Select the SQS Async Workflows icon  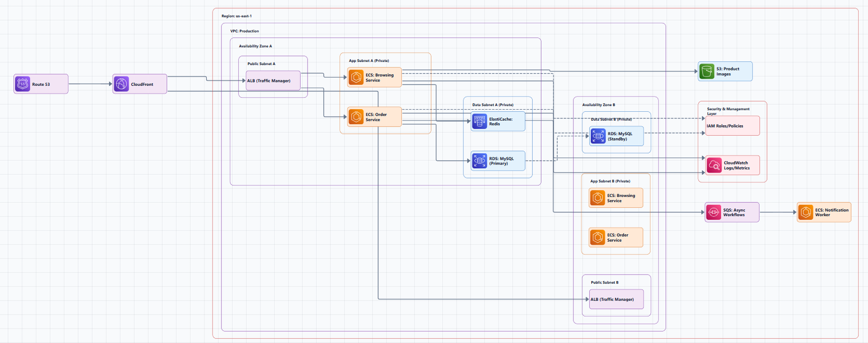714,212
